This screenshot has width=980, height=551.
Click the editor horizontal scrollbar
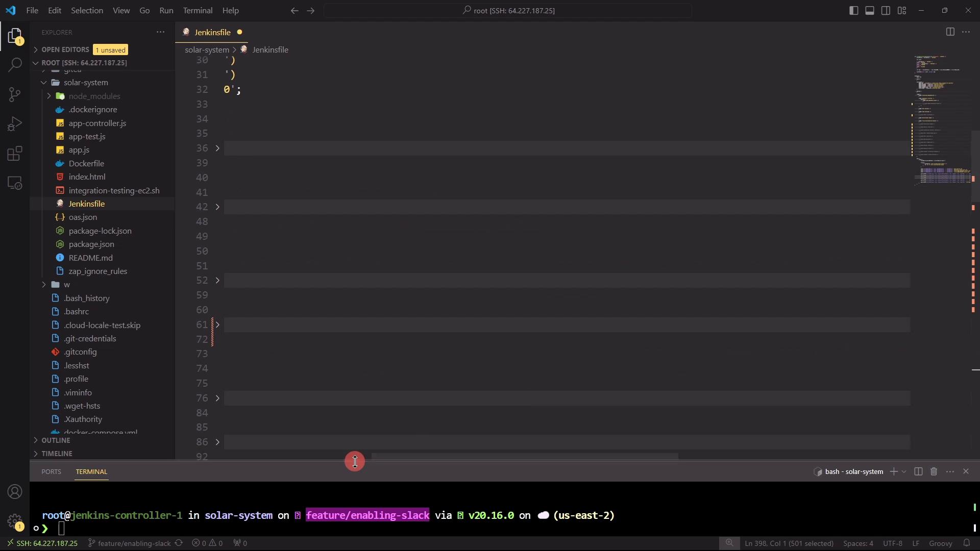tap(524, 457)
